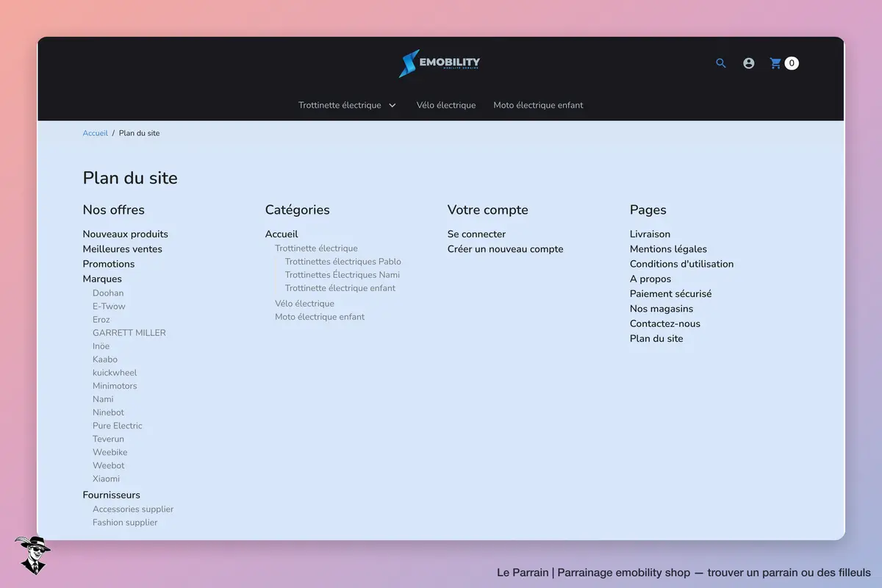This screenshot has width=882, height=588.
Task: Open the search magnifier icon
Action: point(721,63)
